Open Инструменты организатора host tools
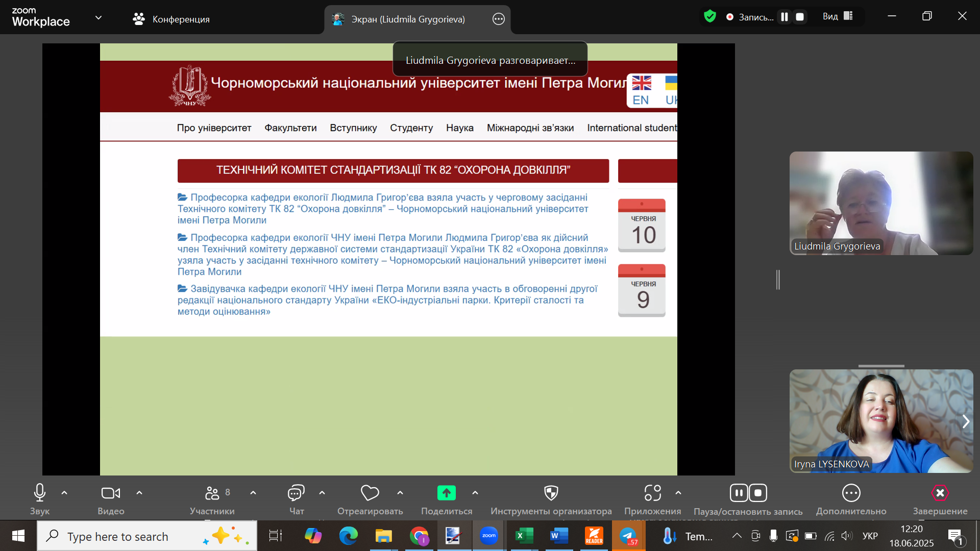 pyautogui.click(x=551, y=499)
